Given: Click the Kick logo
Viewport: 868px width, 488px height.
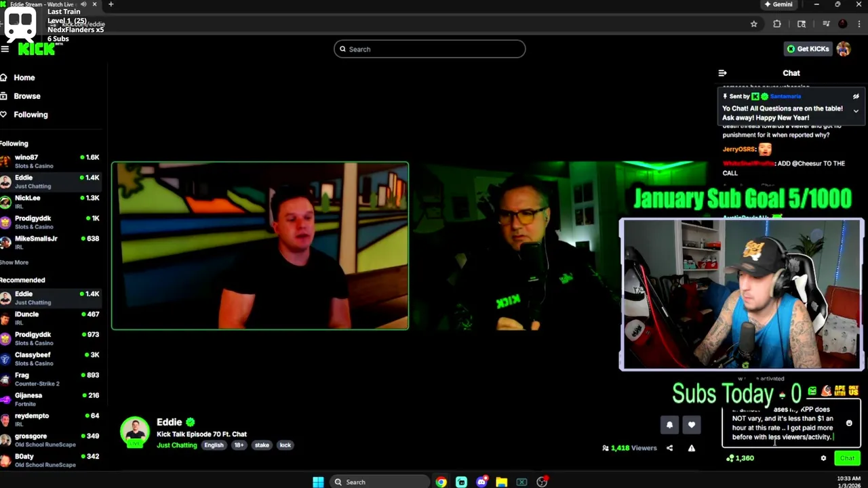Looking at the screenshot, I should pos(36,49).
